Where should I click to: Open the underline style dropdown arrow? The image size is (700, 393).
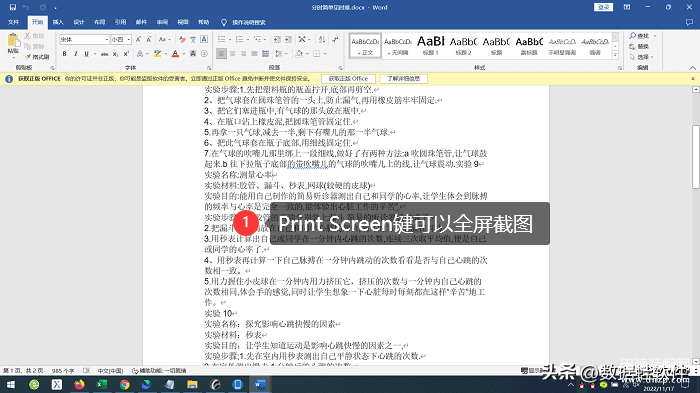(x=95, y=54)
